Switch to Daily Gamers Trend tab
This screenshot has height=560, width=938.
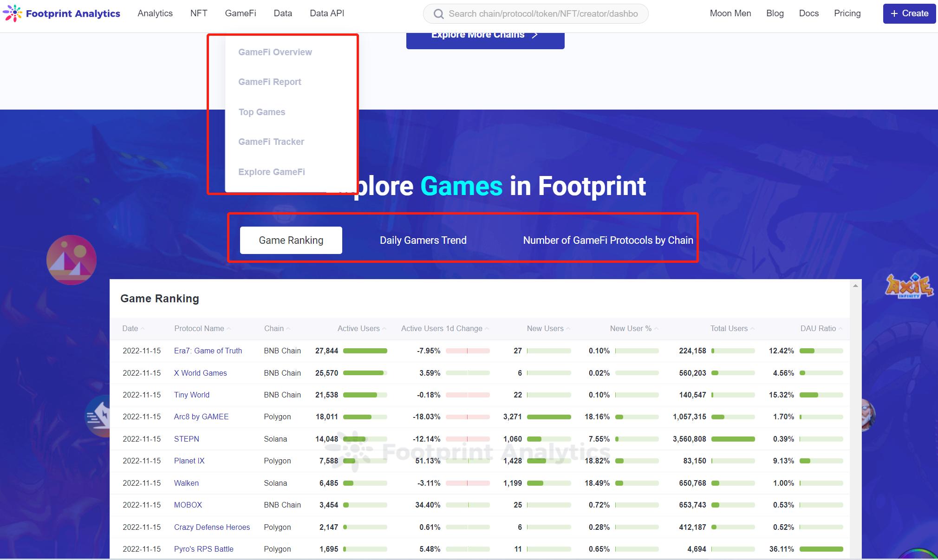point(423,240)
